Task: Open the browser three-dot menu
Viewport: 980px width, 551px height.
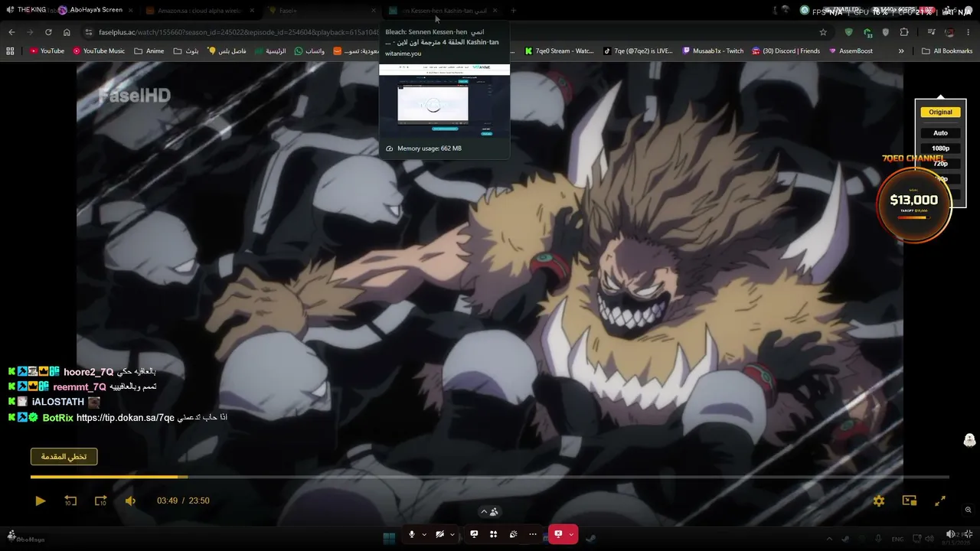Action: click(969, 32)
